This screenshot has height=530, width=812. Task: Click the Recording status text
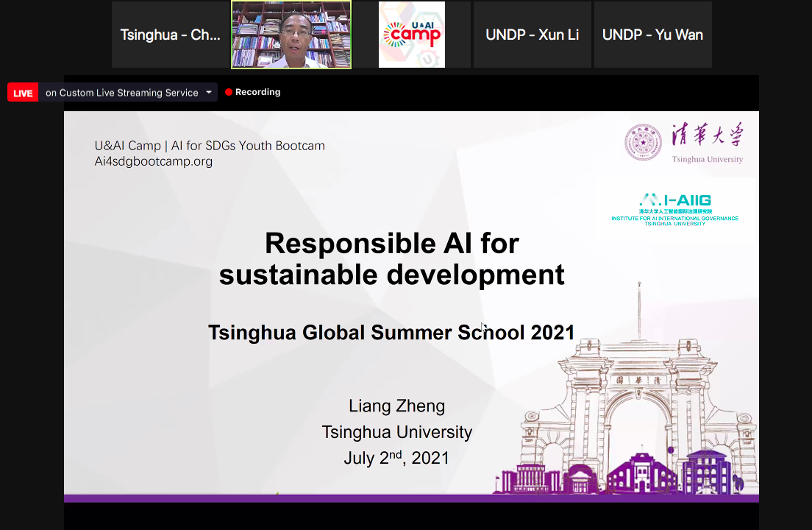coord(257,92)
